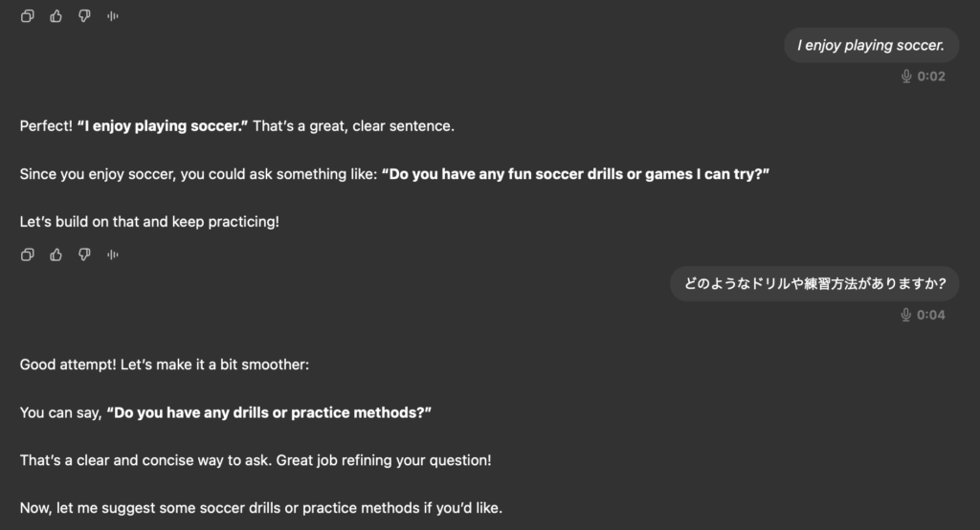The image size is (980, 530).
Task: Give thumbs up to 'Let's build on that' response
Action: 56,254
